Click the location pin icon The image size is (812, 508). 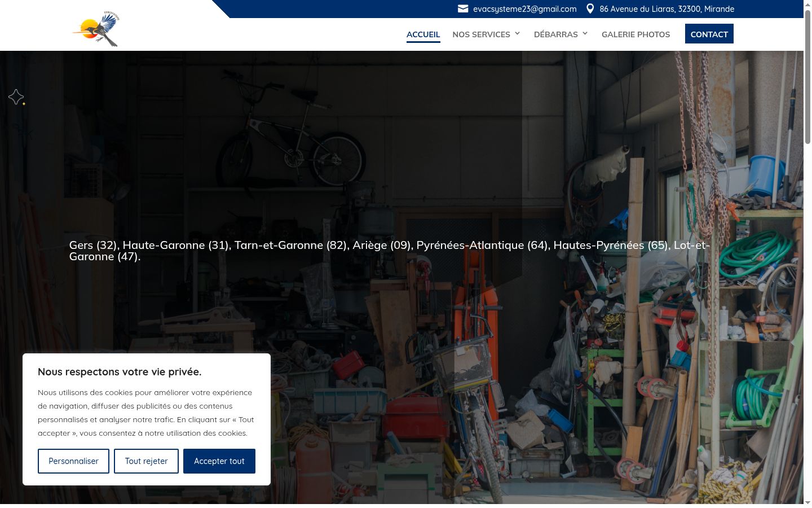(x=590, y=8)
